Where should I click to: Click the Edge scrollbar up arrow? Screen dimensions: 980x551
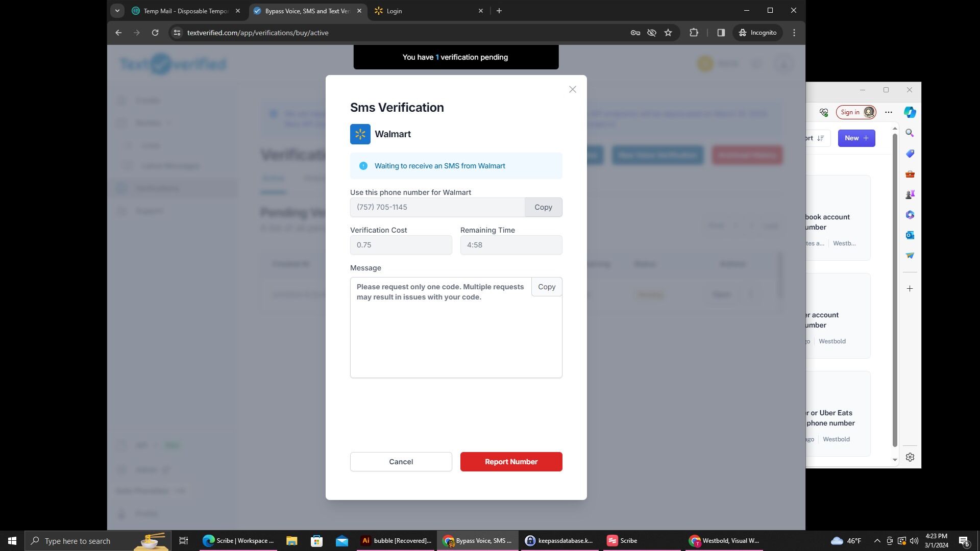[x=894, y=128]
